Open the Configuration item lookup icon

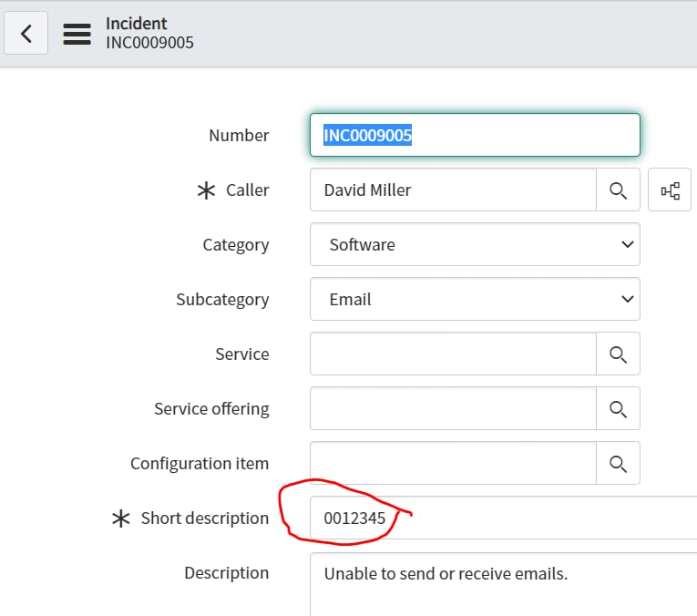pos(619,464)
